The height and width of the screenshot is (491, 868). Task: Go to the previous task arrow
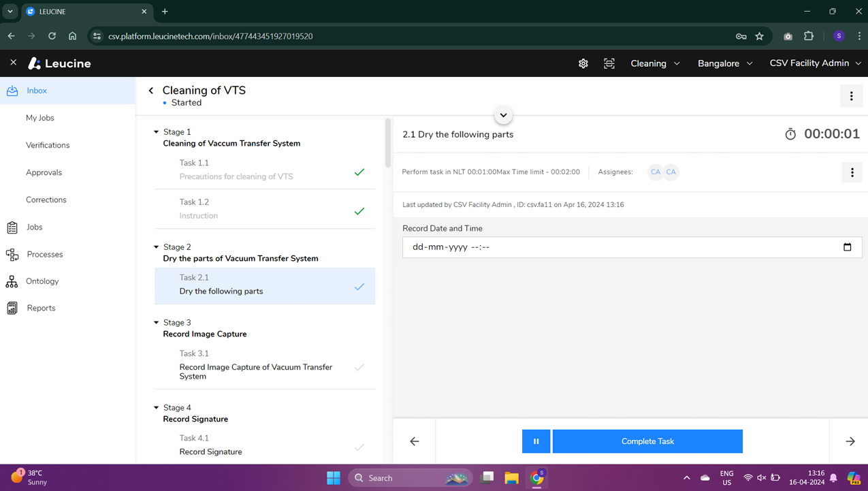(414, 441)
